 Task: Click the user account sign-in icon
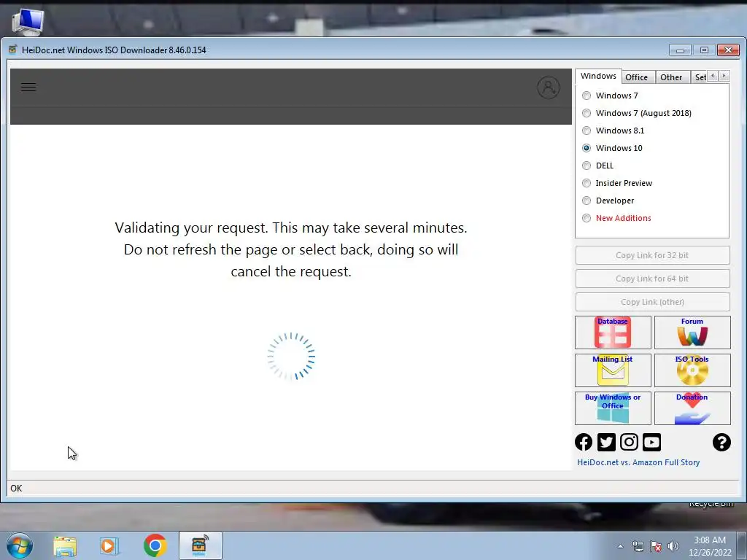pyautogui.click(x=549, y=87)
